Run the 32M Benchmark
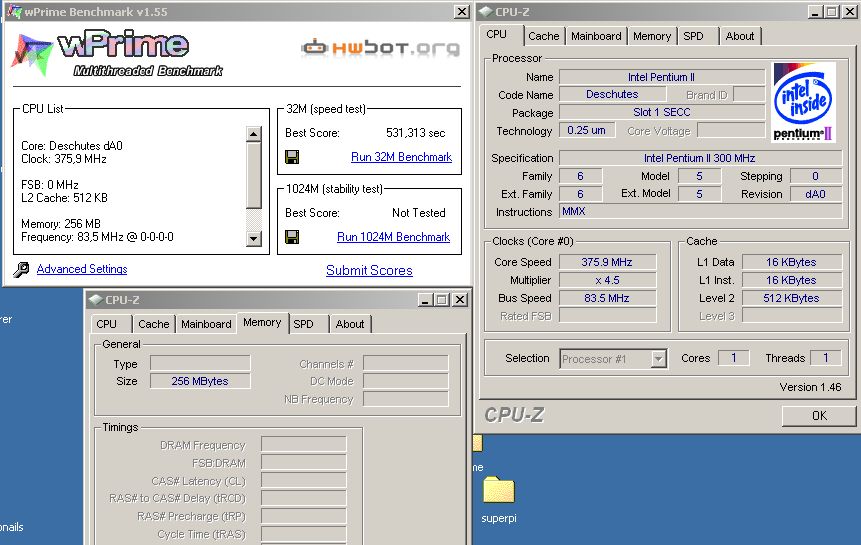 [401, 157]
